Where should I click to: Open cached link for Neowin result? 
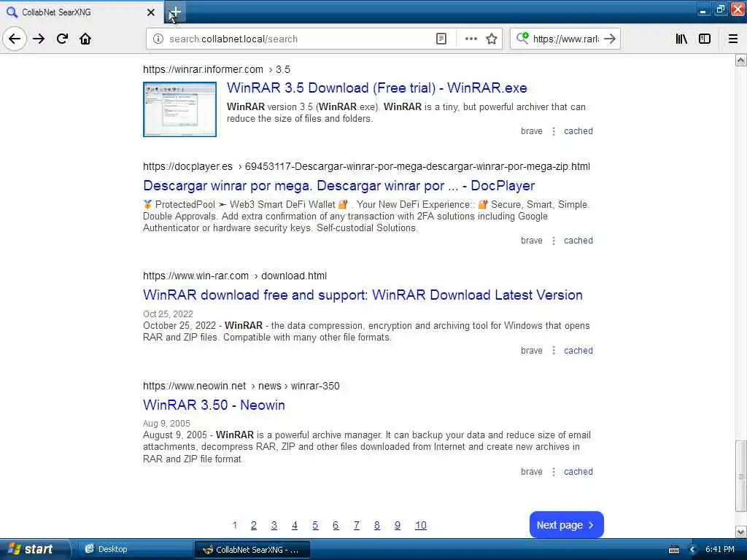(578, 472)
